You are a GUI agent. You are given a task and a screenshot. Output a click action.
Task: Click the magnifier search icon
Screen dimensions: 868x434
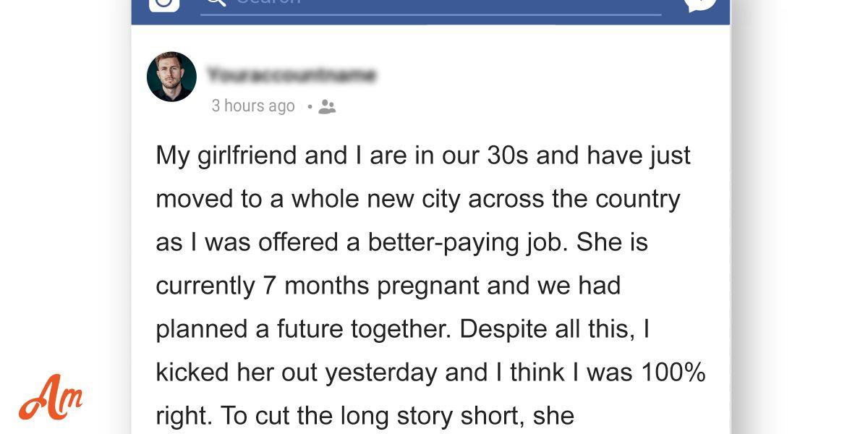point(216,2)
